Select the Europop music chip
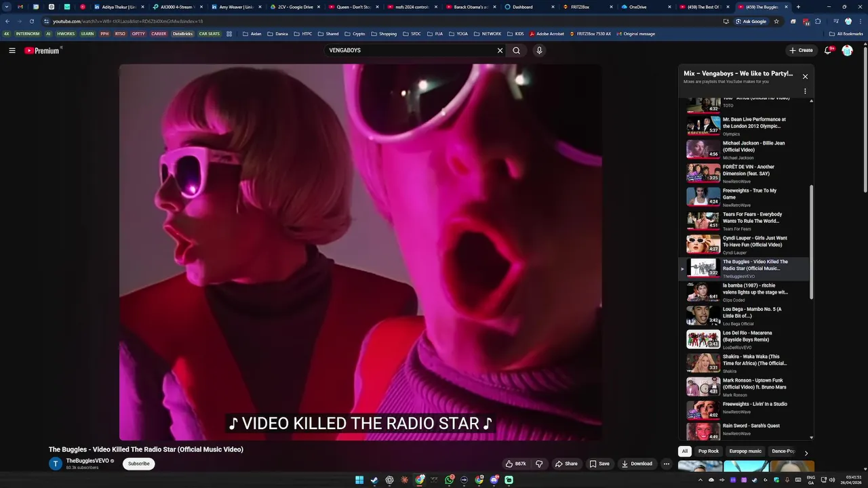Screen dimensions: 868x488 pyautogui.click(x=745, y=451)
